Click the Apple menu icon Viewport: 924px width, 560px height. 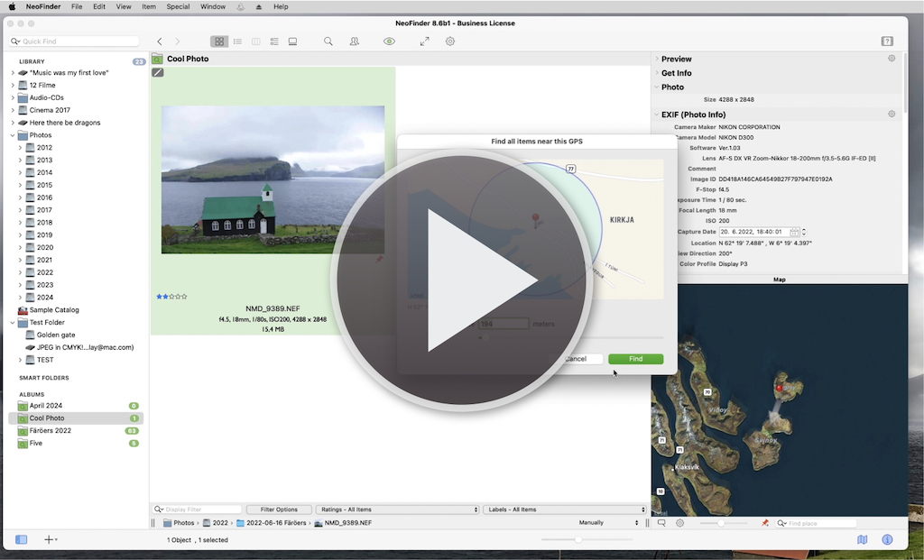tap(12, 6)
